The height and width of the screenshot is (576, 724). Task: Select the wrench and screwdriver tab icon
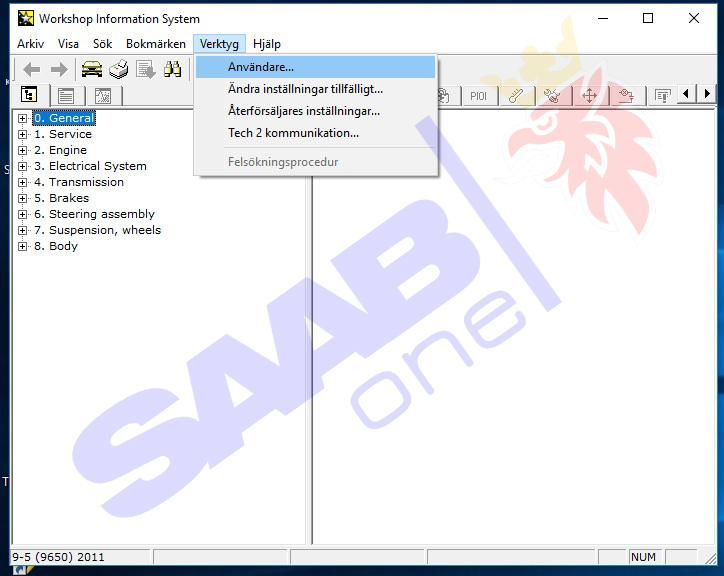click(552, 96)
